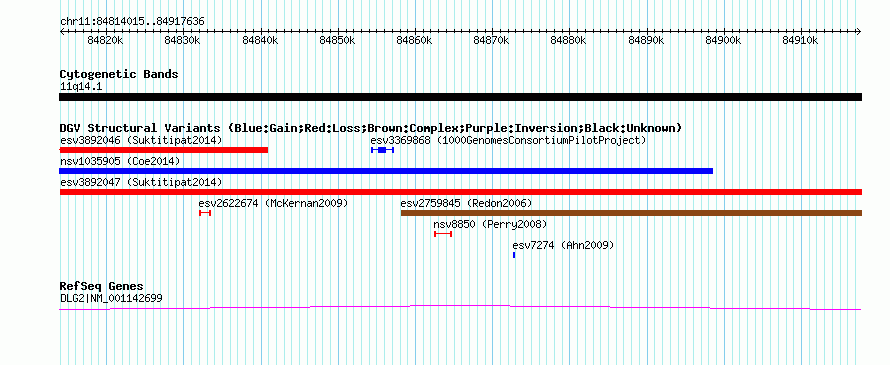Click the ruler's left arrowhead

[62, 32]
